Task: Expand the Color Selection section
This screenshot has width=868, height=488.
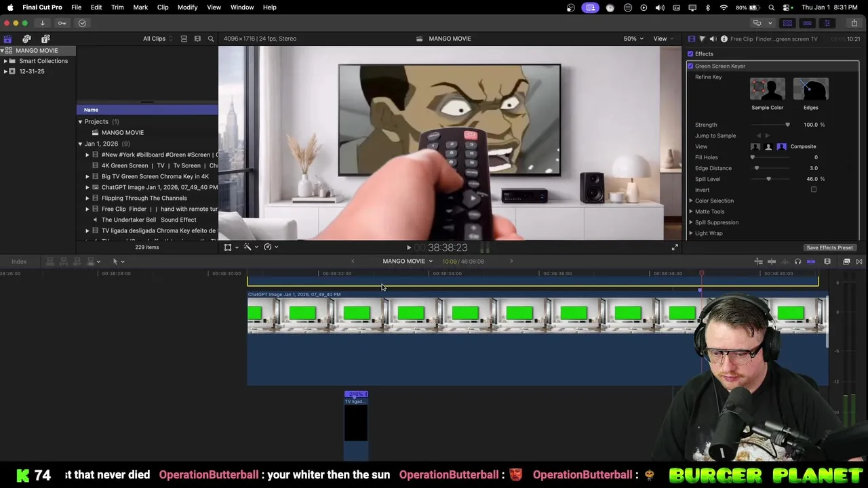Action: coord(691,201)
